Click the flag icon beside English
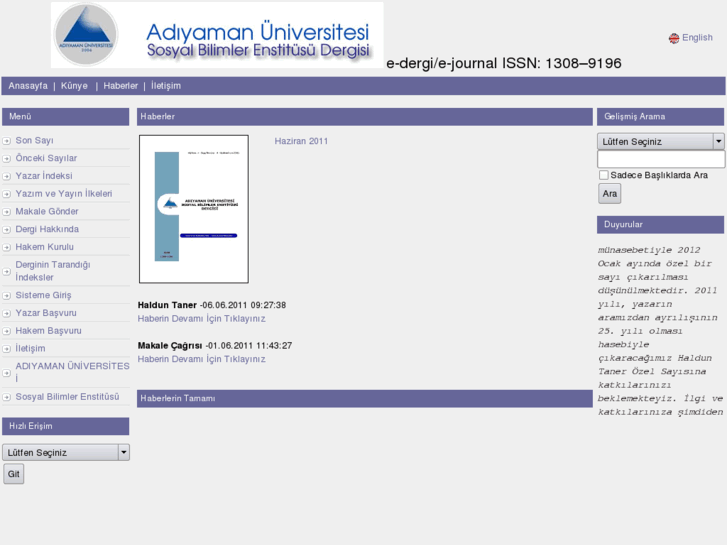 (x=674, y=38)
